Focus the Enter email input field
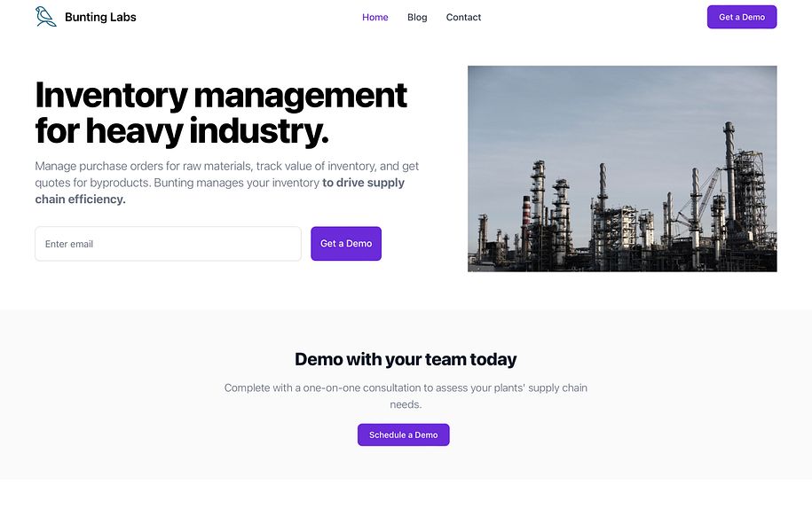 click(169, 244)
